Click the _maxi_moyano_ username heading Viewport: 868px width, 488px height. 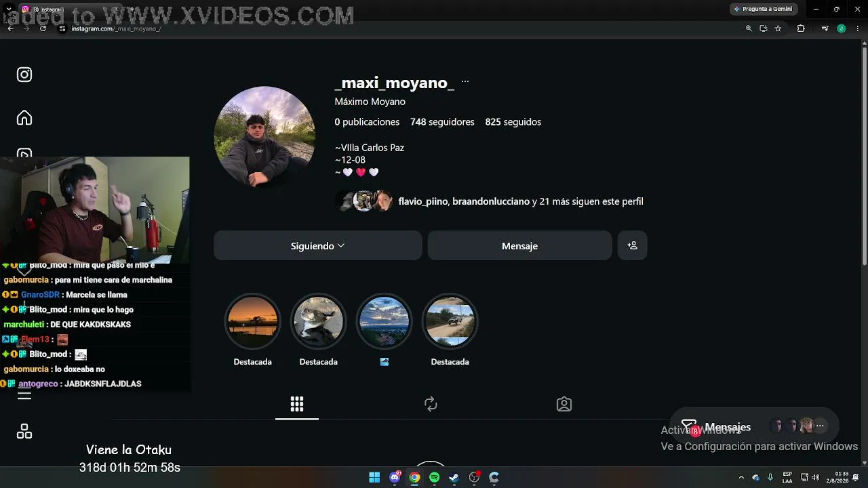tap(395, 83)
